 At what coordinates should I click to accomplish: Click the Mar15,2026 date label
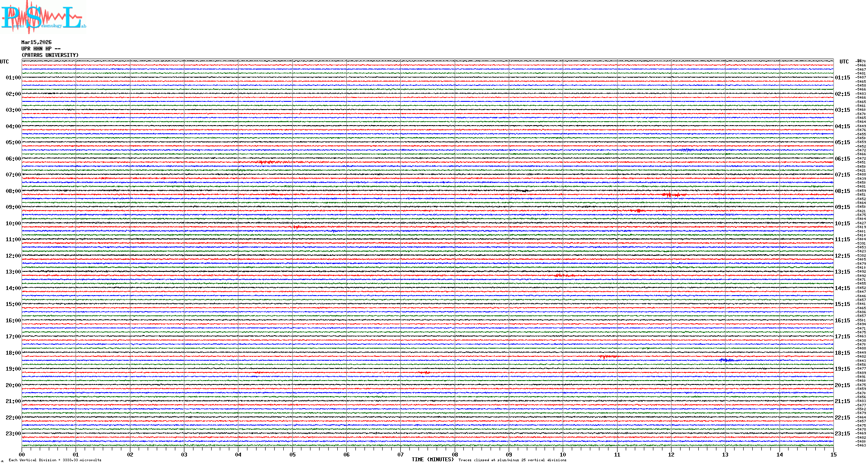(36, 42)
